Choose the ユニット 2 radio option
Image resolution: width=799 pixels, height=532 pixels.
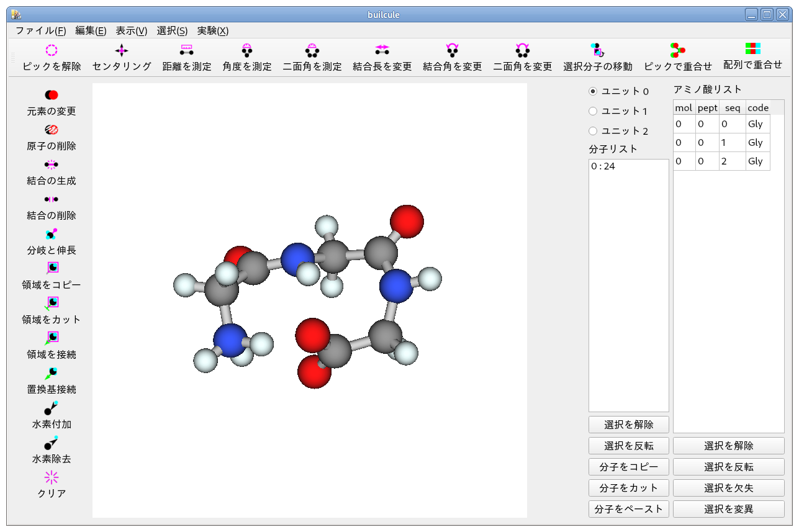[593, 131]
